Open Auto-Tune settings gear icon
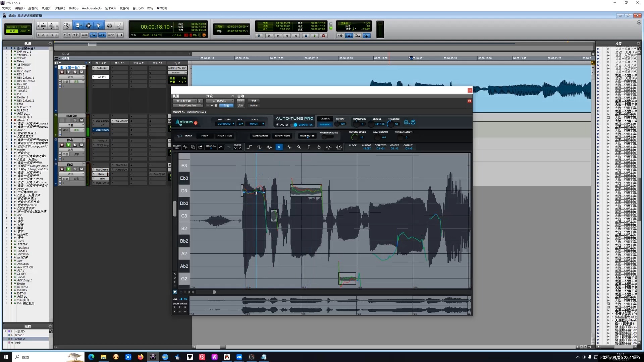The height and width of the screenshot is (362, 644). point(406,122)
